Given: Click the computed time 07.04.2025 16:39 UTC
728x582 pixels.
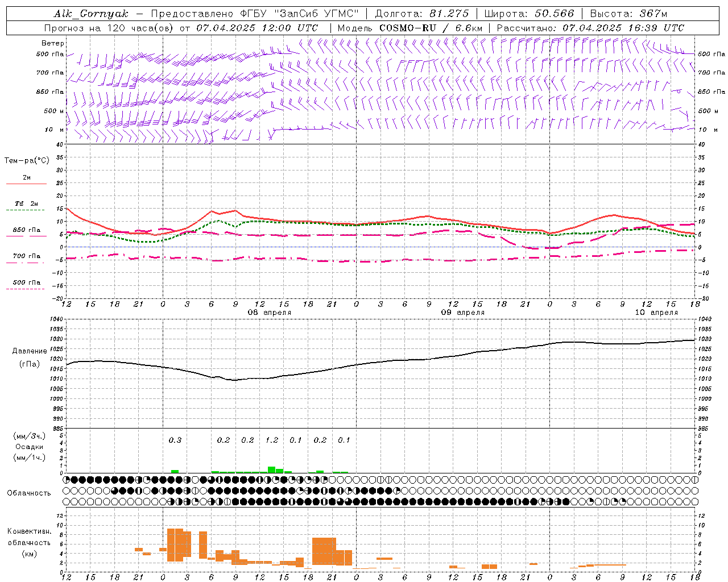Looking at the screenshot, I should [x=623, y=28].
